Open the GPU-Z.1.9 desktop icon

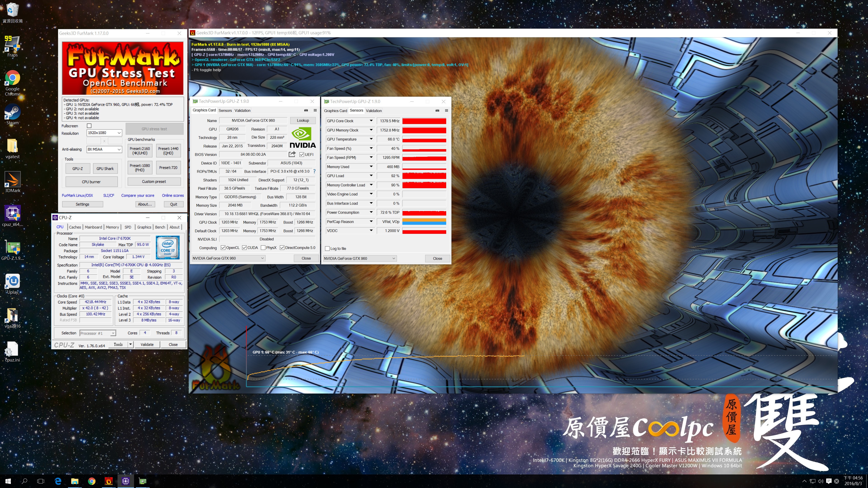pos(12,250)
